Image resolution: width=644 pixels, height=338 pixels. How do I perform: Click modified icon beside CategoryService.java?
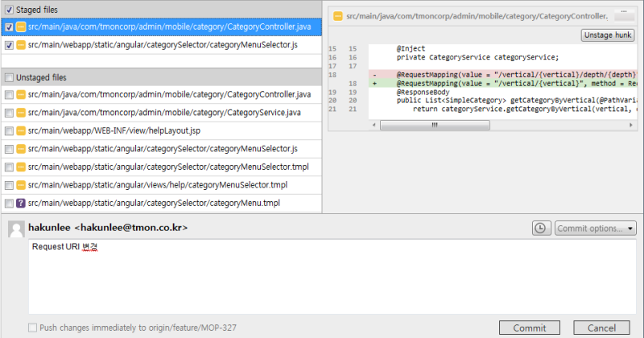[21, 113]
